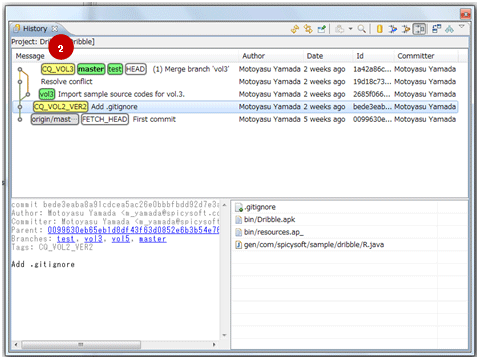This screenshot has width=480, height=360.
Task: Click the show all branches icon
Action: point(436,29)
